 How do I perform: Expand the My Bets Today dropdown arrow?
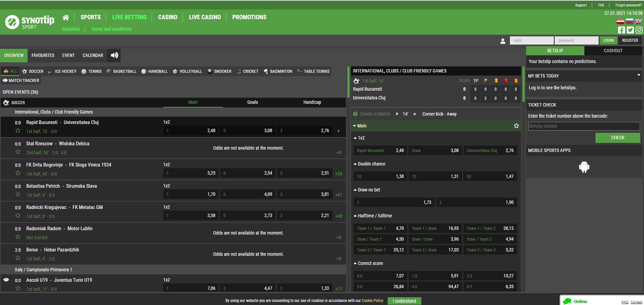coord(639,75)
